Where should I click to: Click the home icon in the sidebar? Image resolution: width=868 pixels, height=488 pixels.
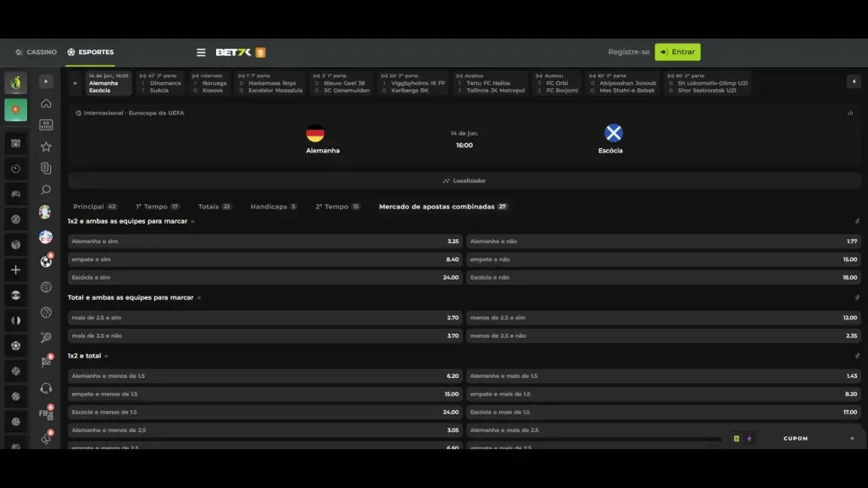pyautogui.click(x=46, y=105)
